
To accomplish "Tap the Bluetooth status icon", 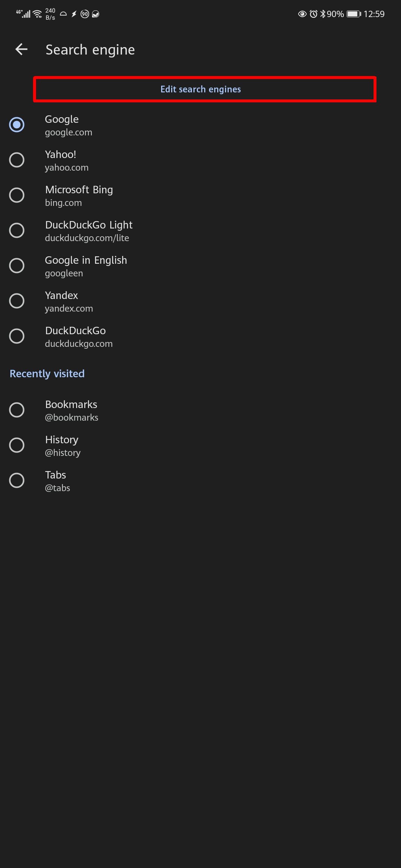I will click(x=323, y=14).
